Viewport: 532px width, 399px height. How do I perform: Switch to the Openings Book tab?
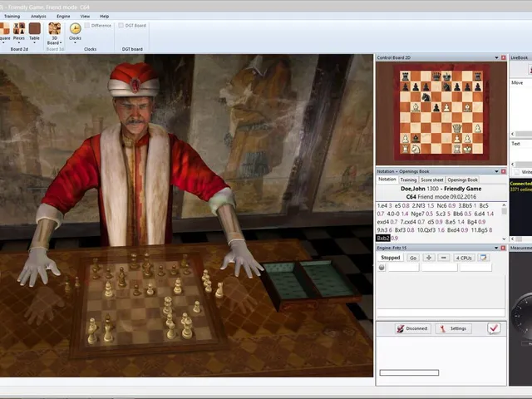[x=462, y=180]
